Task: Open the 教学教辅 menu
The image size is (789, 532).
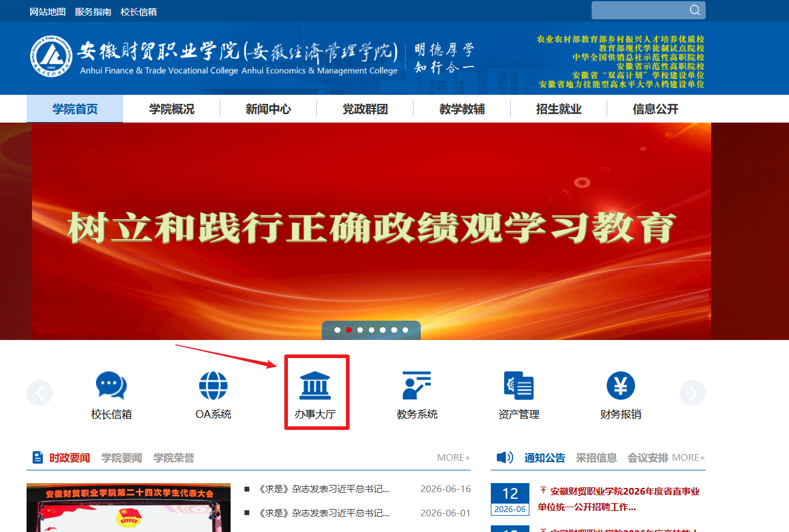Action: point(462,109)
